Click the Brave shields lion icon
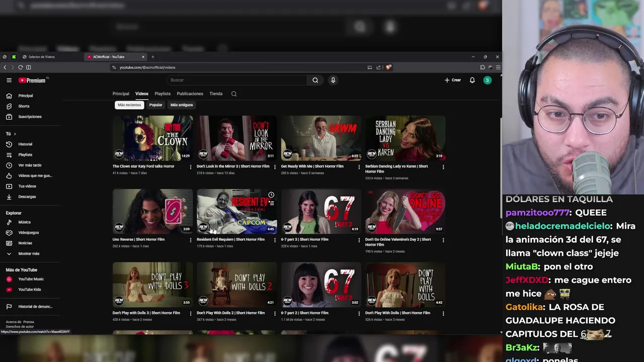Viewport: 644px width, 362px height. (388, 67)
